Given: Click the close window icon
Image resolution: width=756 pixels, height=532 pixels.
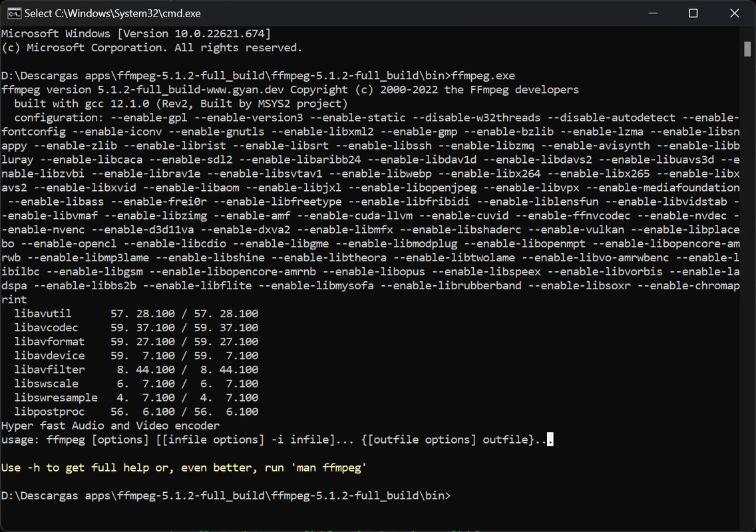Looking at the screenshot, I should (734, 13).
